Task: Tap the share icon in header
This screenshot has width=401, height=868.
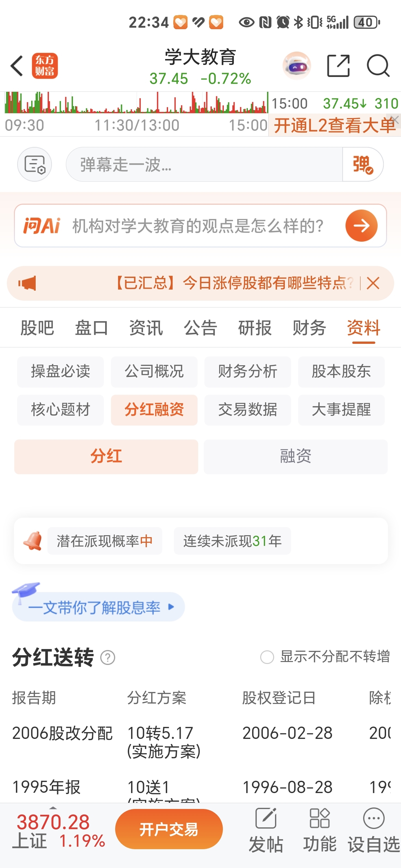Action: tap(338, 66)
